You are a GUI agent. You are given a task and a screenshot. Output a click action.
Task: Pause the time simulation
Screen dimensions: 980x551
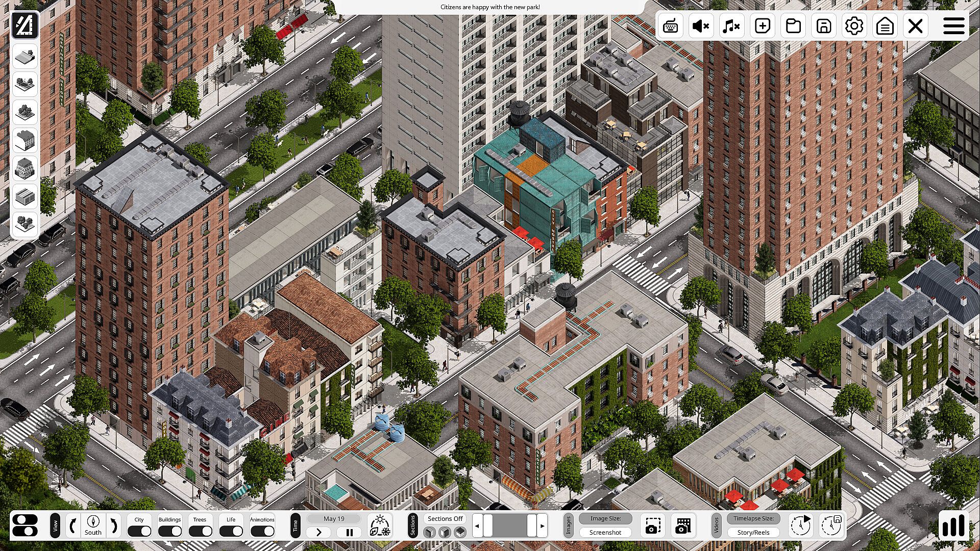click(350, 532)
